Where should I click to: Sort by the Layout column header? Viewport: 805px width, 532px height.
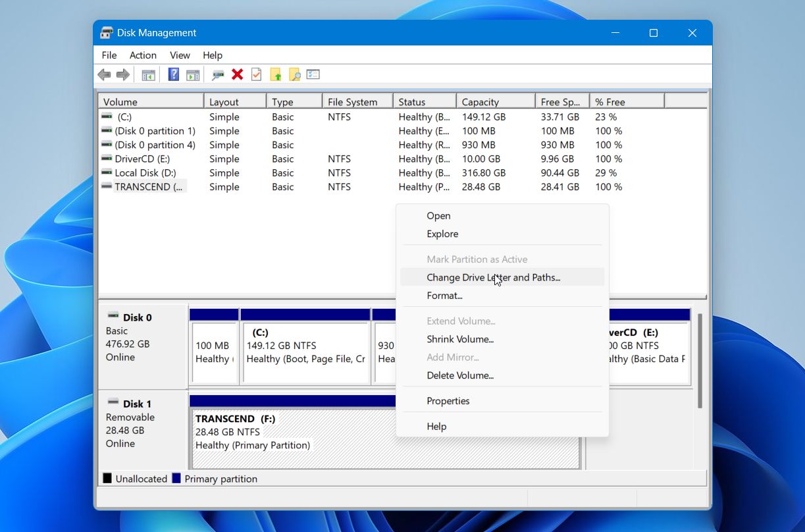(235, 101)
